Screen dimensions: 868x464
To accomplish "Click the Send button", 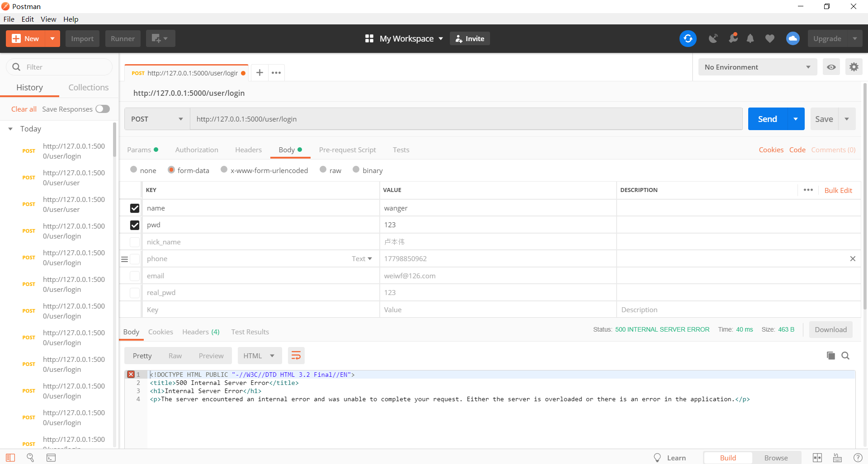I will coord(768,119).
